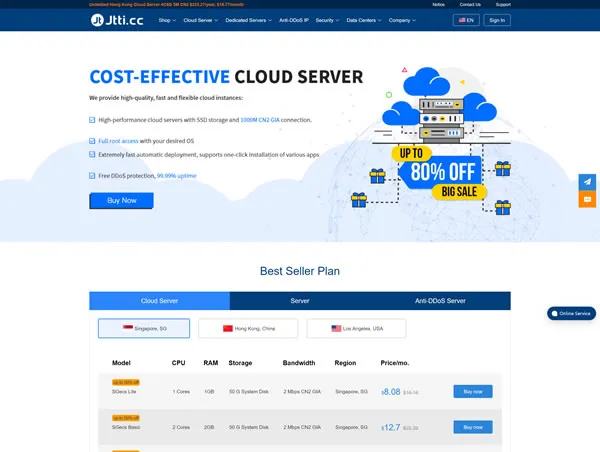The width and height of the screenshot is (600, 452).
Task: Click Buy now for SGeos Lite plan
Action: pos(473,392)
